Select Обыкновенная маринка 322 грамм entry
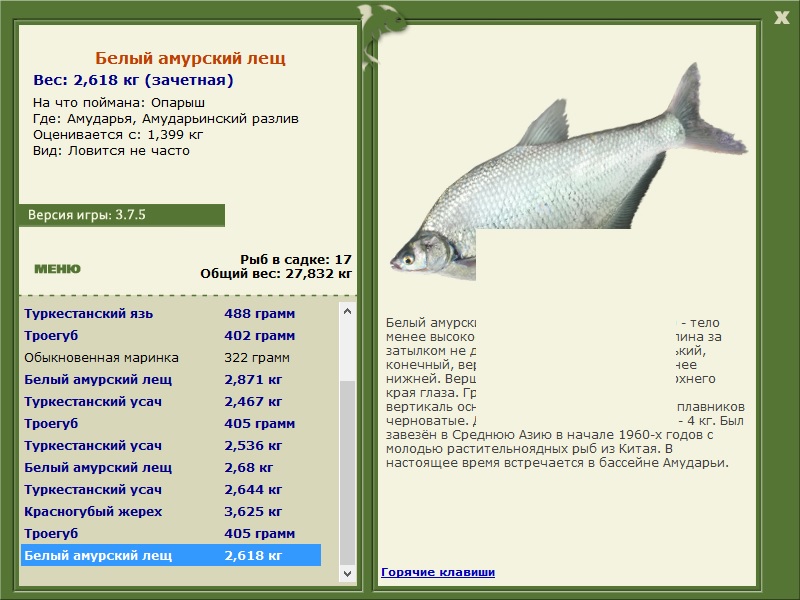This screenshot has width=800, height=600. tap(171, 358)
